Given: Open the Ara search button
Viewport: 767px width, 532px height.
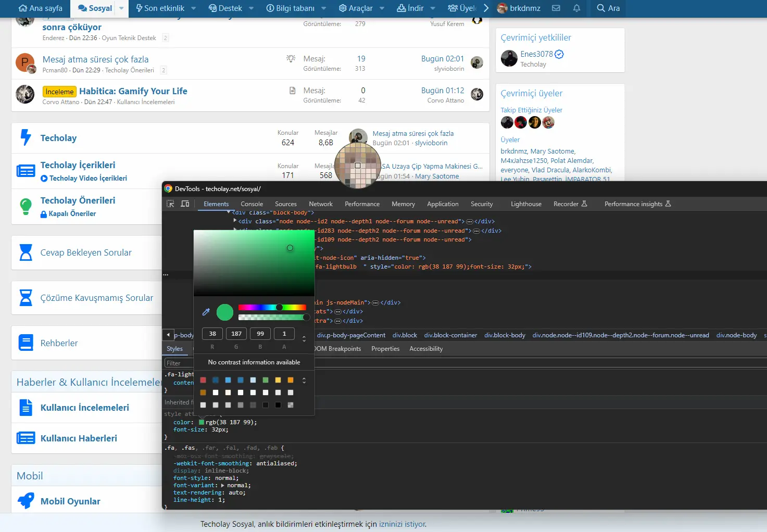Looking at the screenshot, I should 608,8.
